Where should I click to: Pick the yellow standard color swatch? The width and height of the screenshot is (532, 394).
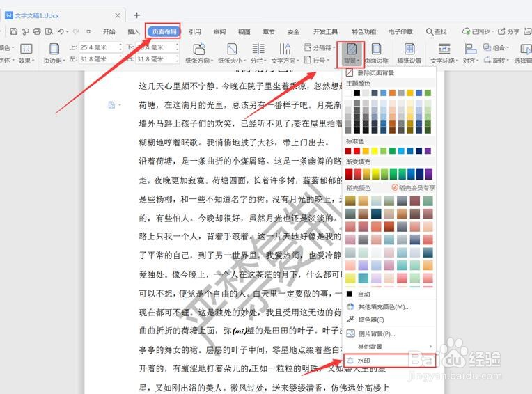pyautogui.click(x=375, y=150)
